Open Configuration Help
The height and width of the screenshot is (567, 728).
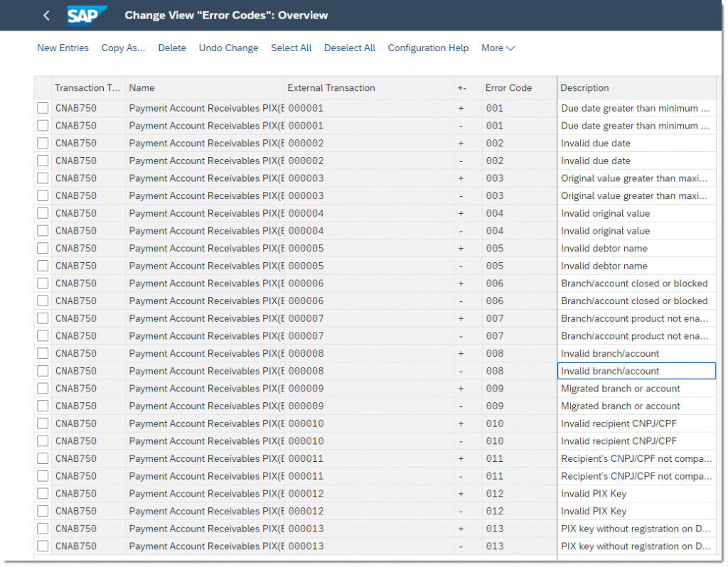428,48
